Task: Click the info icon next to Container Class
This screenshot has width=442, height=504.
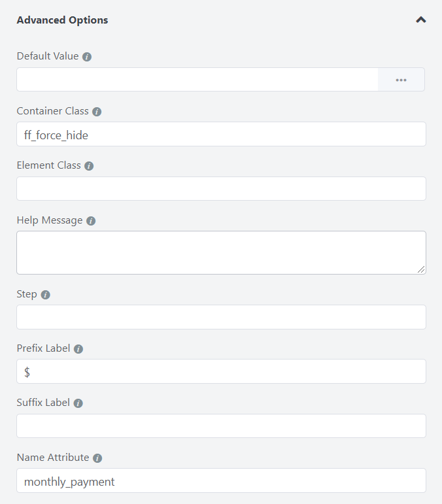Action: pyautogui.click(x=97, y=112)
